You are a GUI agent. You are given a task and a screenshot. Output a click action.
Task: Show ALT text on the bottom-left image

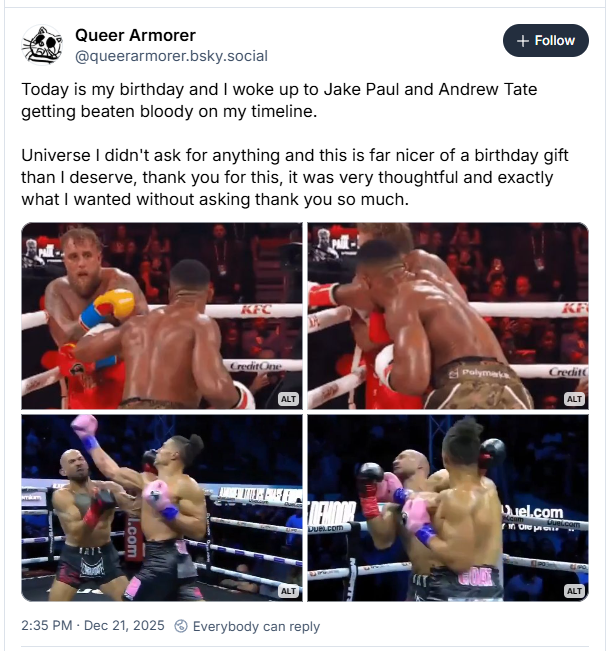(288, 591)
